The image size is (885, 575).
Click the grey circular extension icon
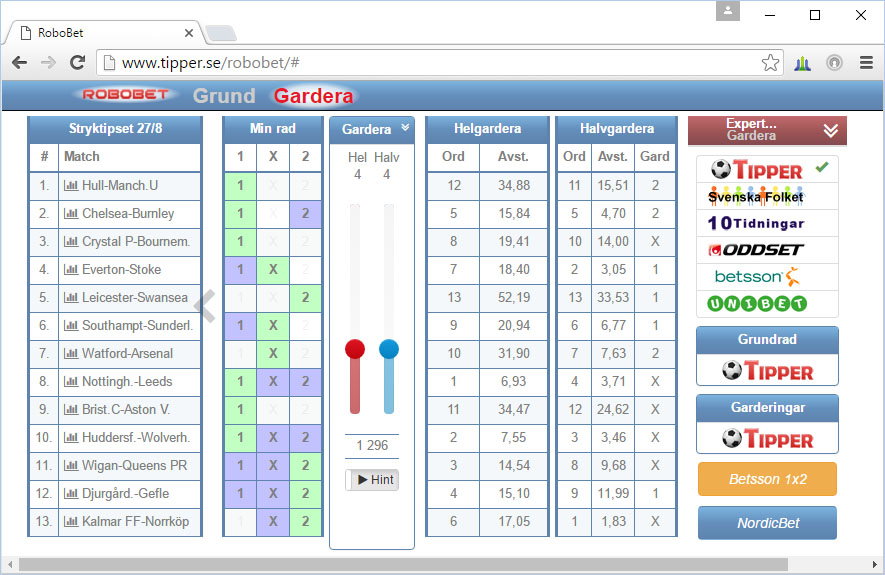click(x=834, y=63)
